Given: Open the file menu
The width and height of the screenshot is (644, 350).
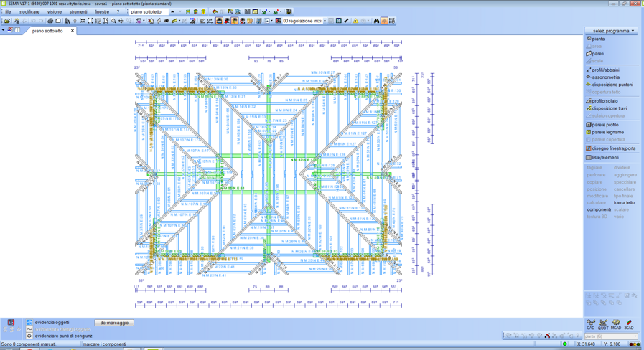Looking at the screenshot, I should [8, 11].
